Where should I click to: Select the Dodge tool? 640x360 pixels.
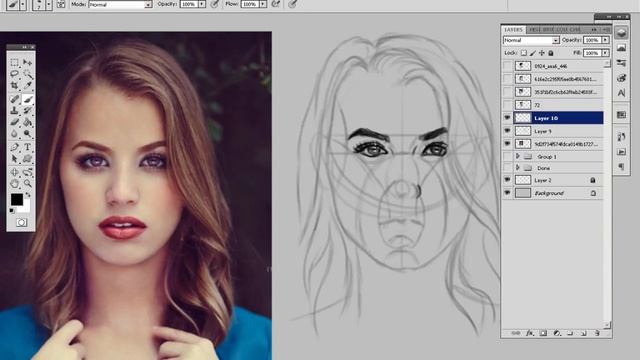[27, 134]
